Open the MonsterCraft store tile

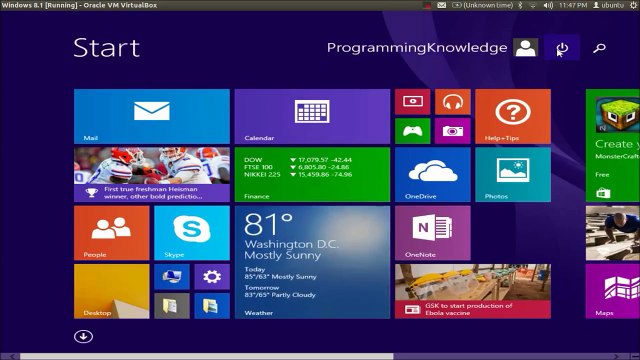(613, 145)
